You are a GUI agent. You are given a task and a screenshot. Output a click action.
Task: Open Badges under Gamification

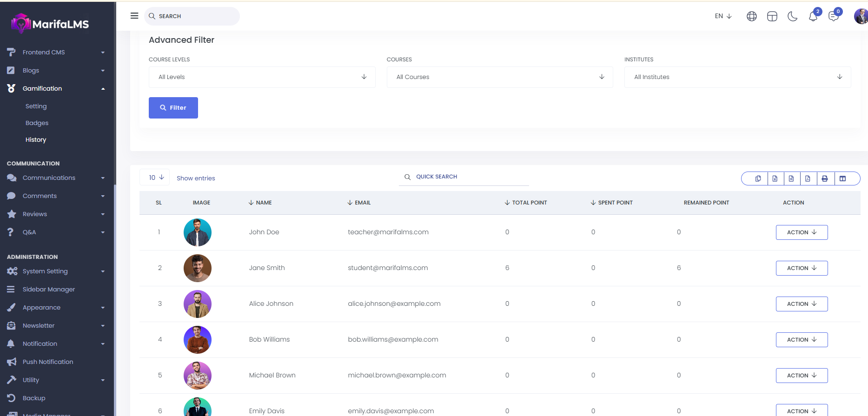point(37,123)
